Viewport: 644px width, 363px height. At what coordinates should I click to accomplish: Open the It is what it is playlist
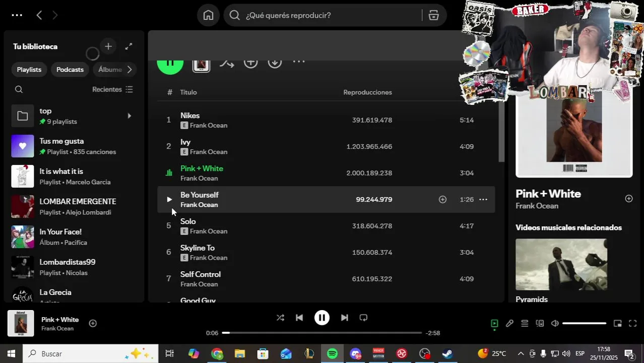coord(74,176)
